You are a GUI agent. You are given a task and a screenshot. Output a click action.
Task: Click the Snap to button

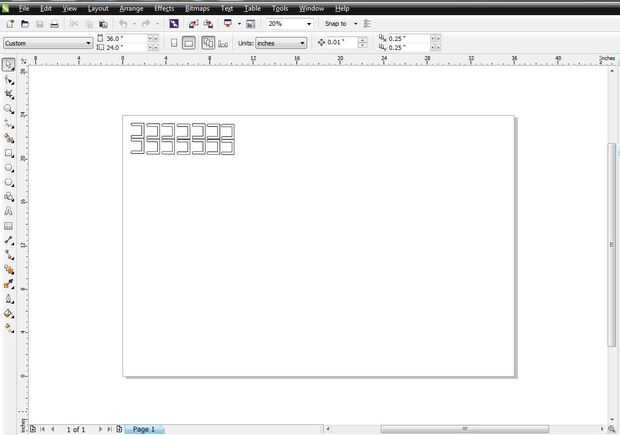pyautogui.click(x=336, y=24)
